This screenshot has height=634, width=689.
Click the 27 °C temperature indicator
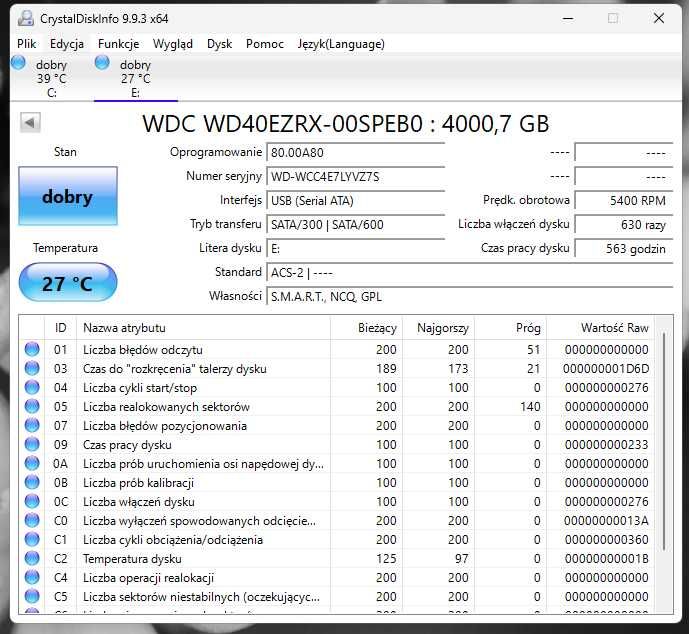pos(68,283)
